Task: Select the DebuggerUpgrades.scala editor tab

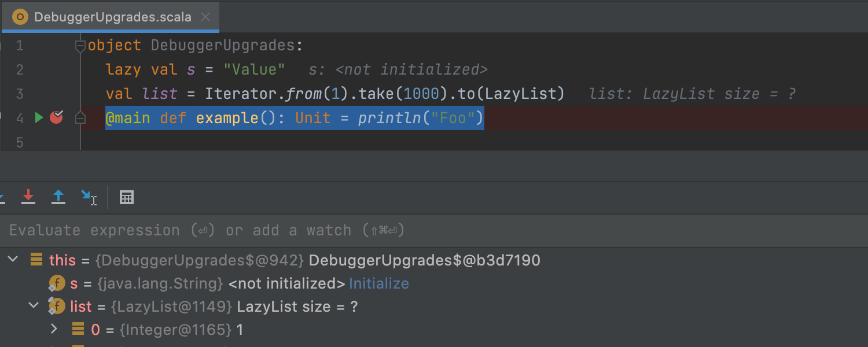Action: pos(112,17)
